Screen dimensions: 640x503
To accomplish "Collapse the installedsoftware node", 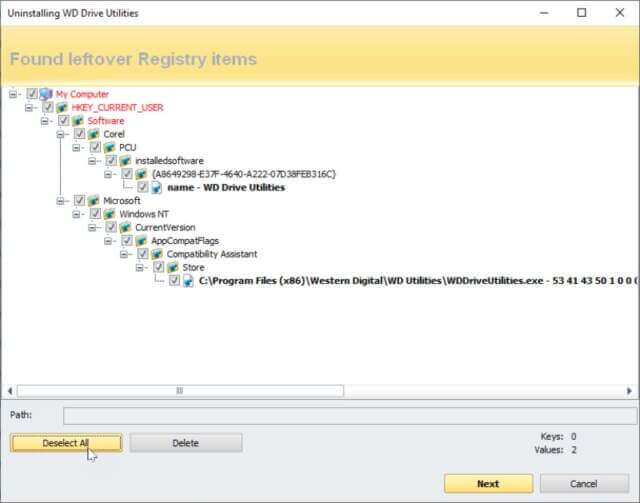I will [92, 161].
